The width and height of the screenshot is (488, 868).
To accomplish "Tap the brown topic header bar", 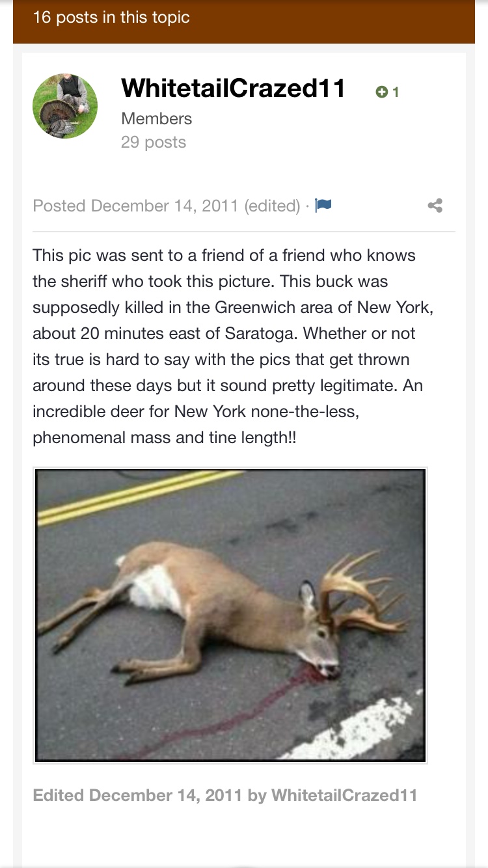I will click(x=244, y=21).
